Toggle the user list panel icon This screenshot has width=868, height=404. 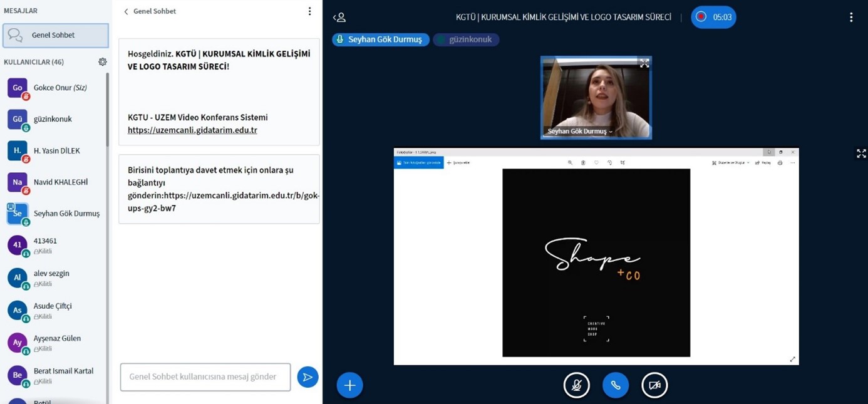339,18
